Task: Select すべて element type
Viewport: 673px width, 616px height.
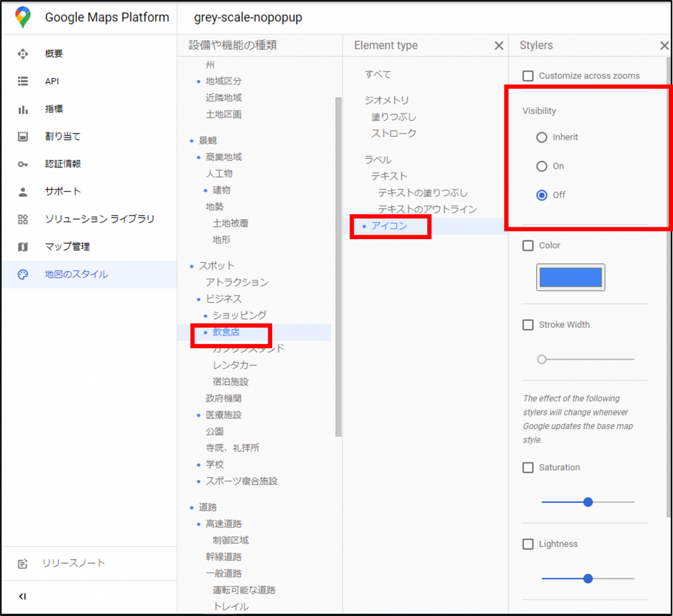Action: click(378, 74)
